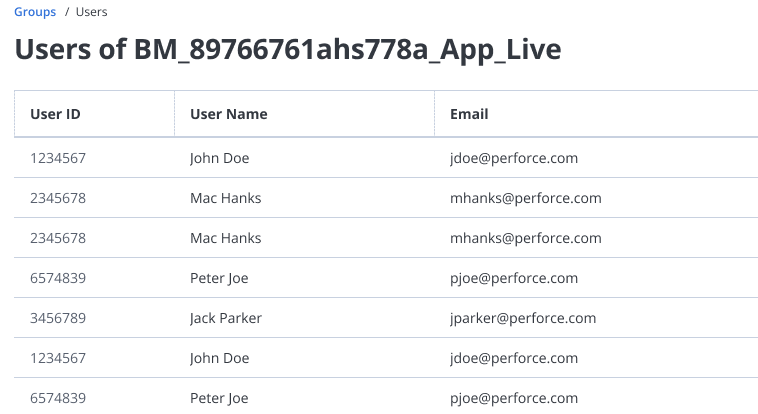Viewport: 758px width, 414px height.
Task: Click the second mhanks@perforce.com email cell
Action: click(526, 238)
